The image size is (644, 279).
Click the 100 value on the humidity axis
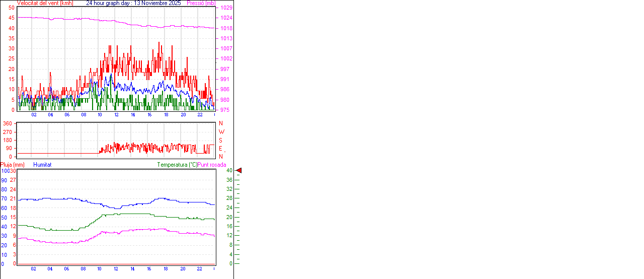tap(5, 171)
